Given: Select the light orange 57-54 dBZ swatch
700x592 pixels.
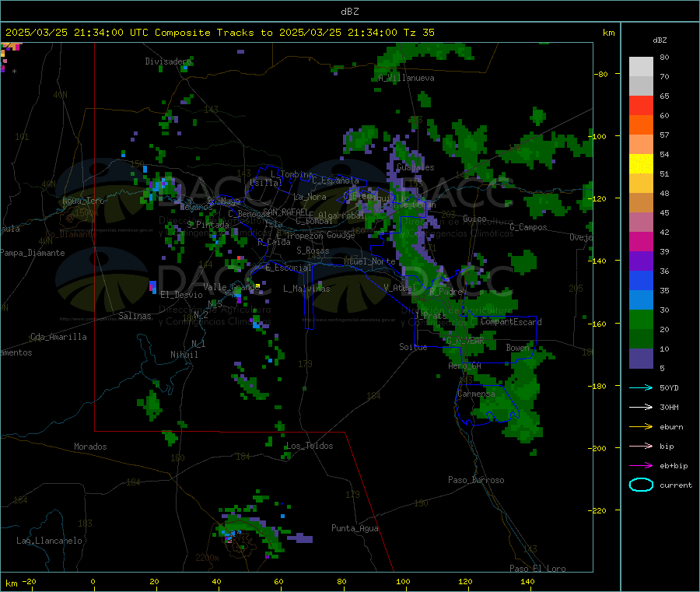Looking at the screenshot, I should [641, 144].
